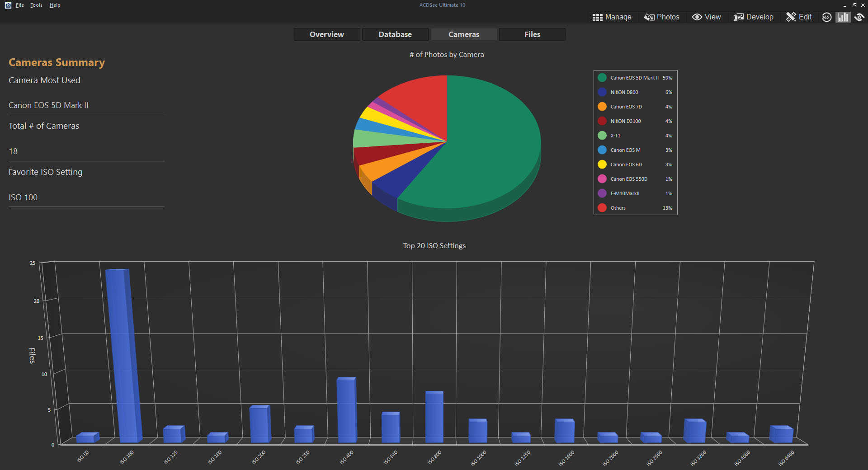Minimize the ACDSee window
The image size is (868, 470).
[x=844, y=5]
